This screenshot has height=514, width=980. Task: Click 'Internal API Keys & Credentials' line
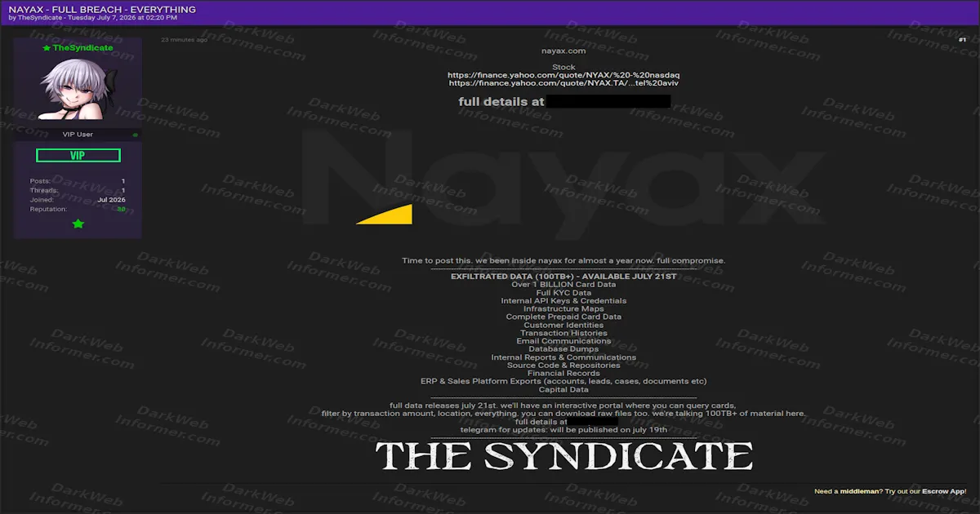[x=563, y=301]
